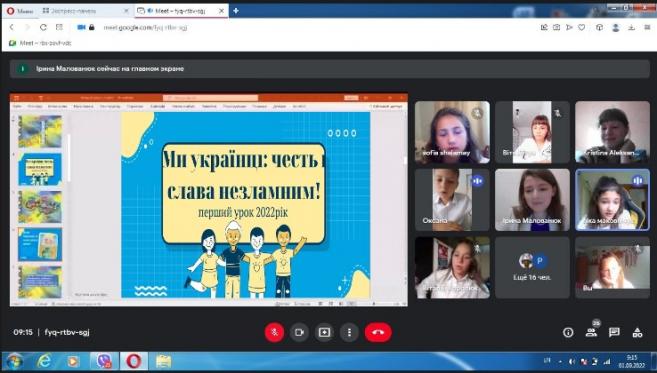
Task: Select the Ірина Малованюк video tile
Action: click(x=532, y=200)
